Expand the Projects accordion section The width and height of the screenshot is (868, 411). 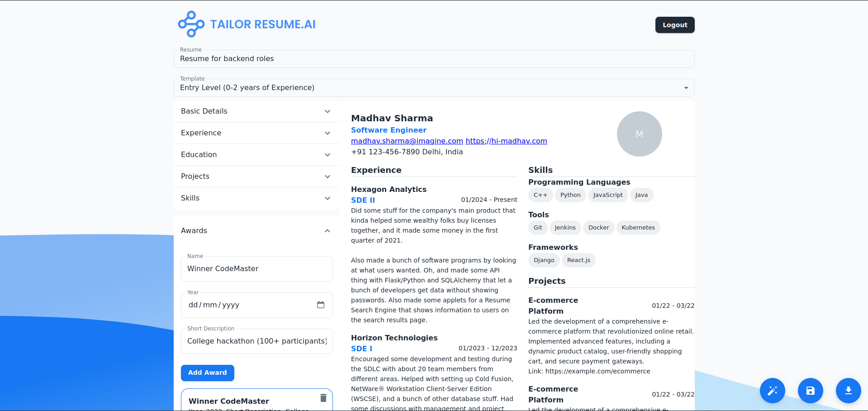click(256, 177)
